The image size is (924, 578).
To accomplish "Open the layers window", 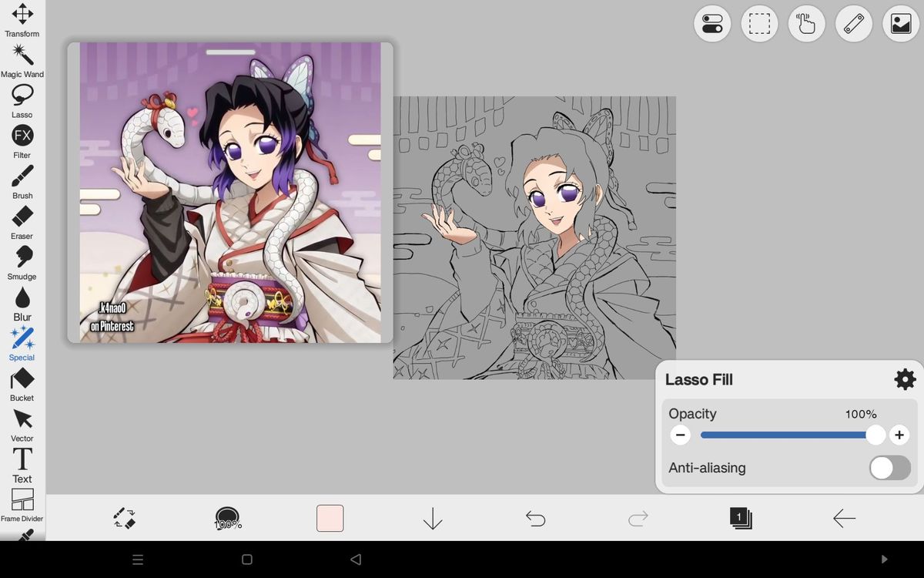I will click(741, 518).
